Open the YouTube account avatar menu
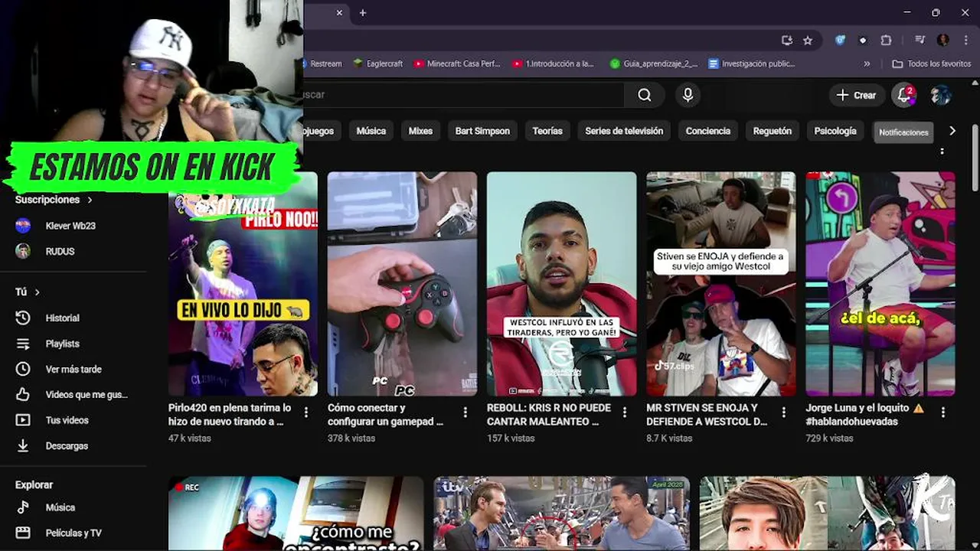 coord(941,95)
